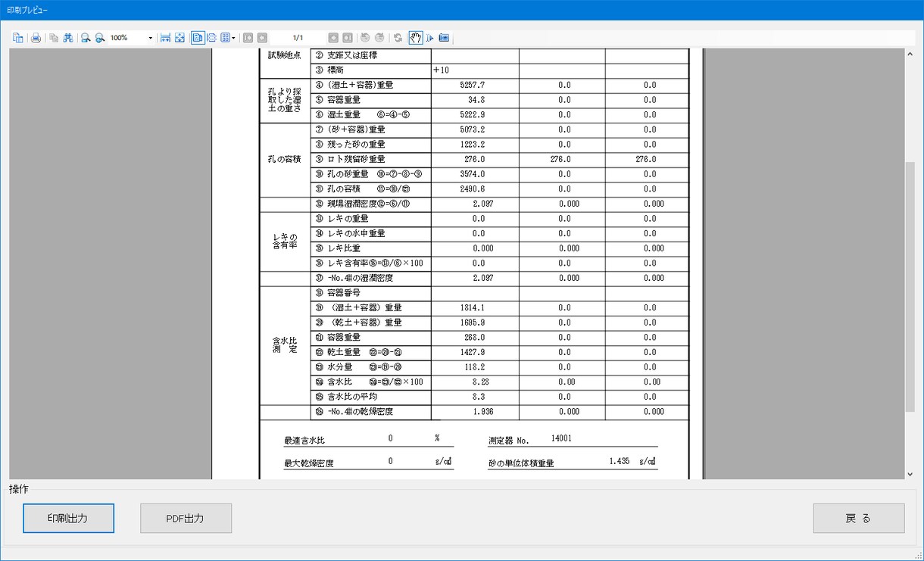Go to the next page icon

[333, 38]
